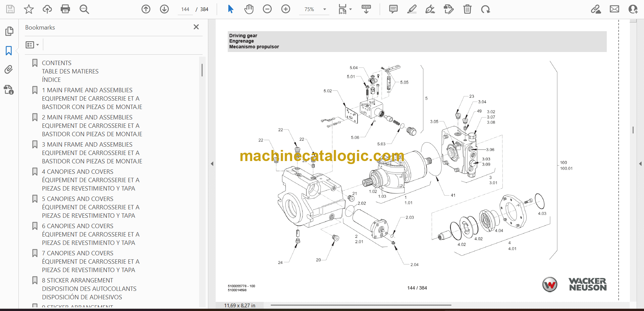Activate the Selection arrow tool
Image resolution: width=644 pixels, height=311 pixels.
230,9
